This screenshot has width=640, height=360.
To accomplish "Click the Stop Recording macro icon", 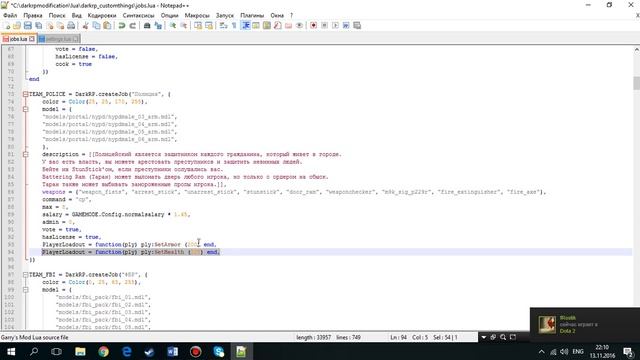I will (324, 26).
